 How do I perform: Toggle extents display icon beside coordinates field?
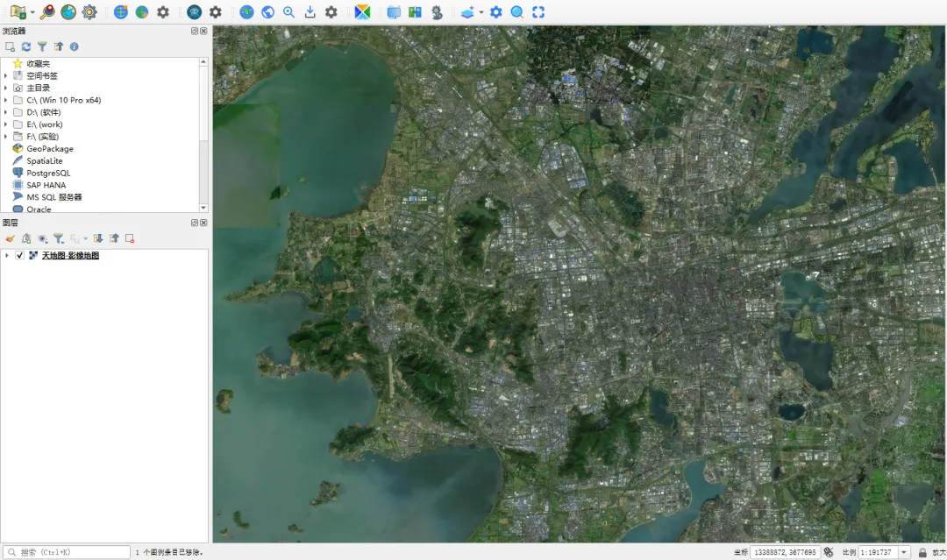click(829, 552)
